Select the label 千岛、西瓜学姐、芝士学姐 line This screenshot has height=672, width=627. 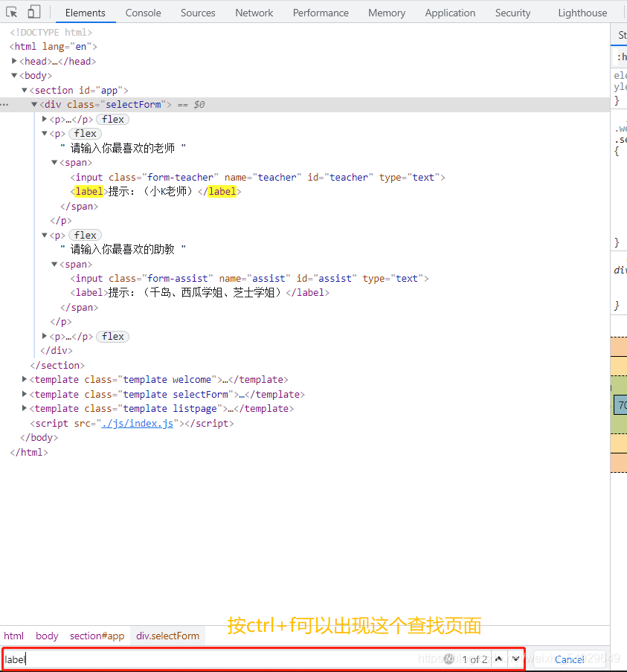pos(200,292)
